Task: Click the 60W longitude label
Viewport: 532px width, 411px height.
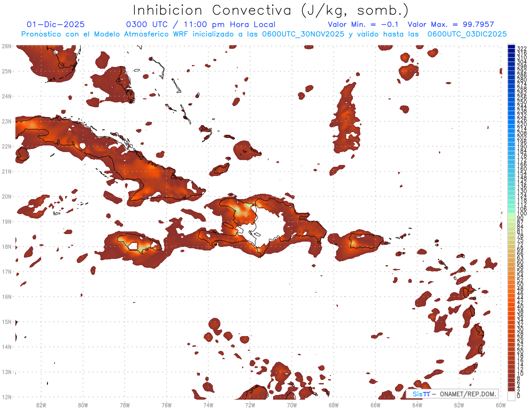Action: pos(501,405)
